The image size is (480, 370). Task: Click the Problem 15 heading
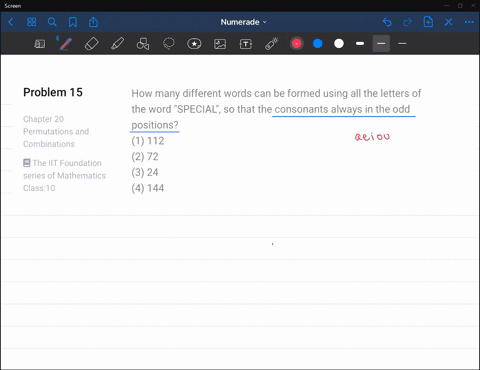53,92
